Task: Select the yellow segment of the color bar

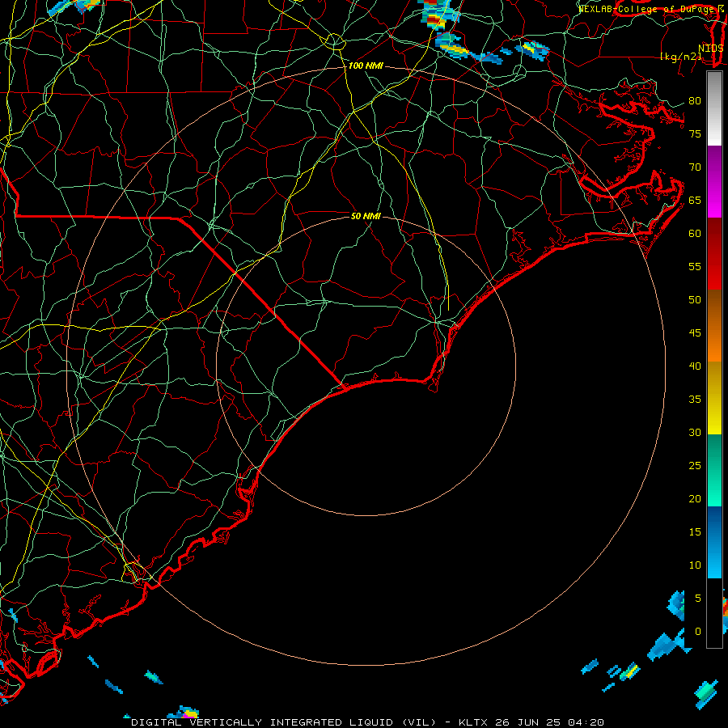Action: point(714,398)
